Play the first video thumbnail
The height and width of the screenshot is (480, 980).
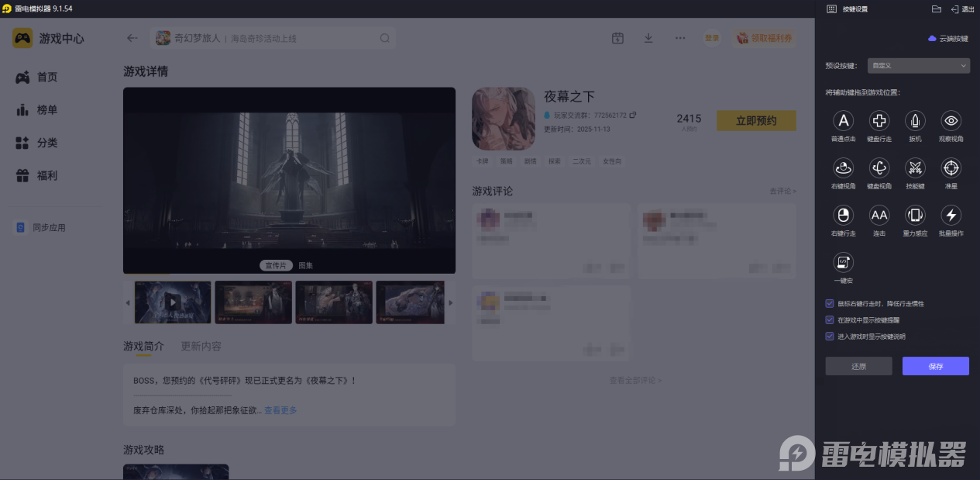(x=173, y=302)
